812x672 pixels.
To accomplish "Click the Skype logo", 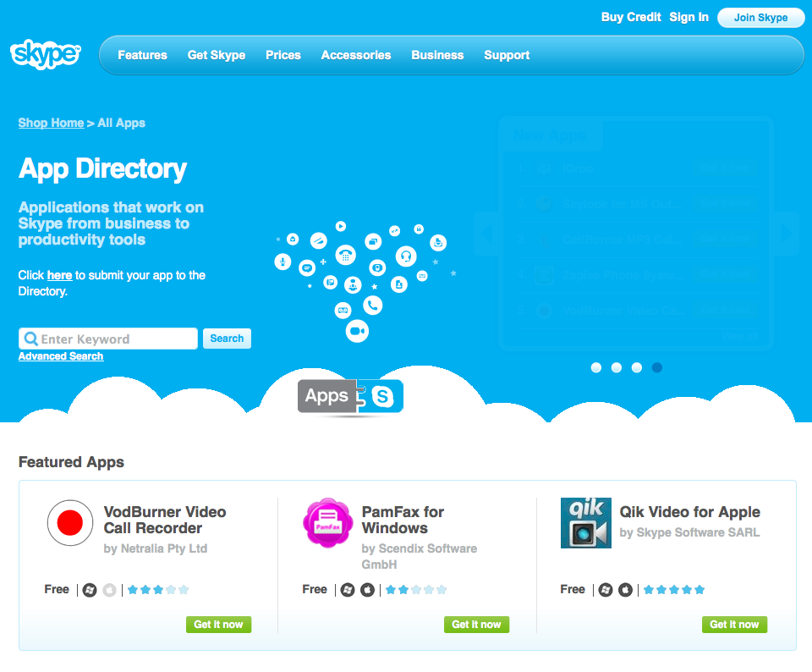I will coord(46,54).
